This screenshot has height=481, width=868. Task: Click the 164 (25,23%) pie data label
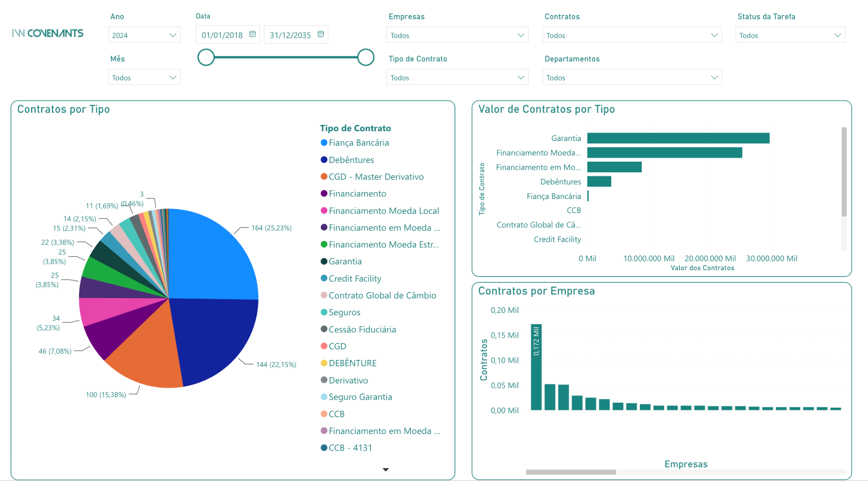point(272,228)
